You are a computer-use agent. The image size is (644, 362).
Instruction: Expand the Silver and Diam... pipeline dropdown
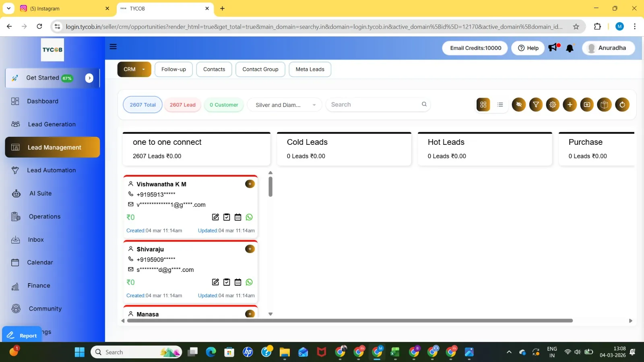[284, 105]
